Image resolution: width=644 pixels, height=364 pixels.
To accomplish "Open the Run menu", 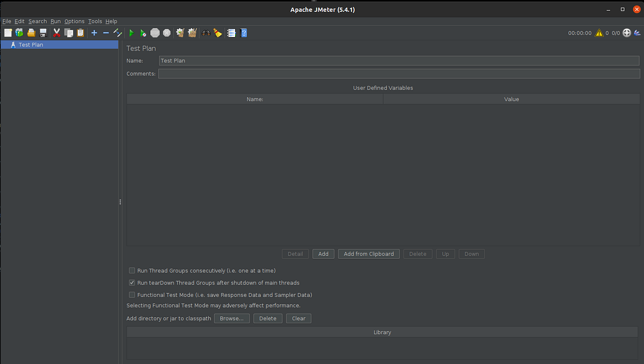I will click(x=56, y=21).
